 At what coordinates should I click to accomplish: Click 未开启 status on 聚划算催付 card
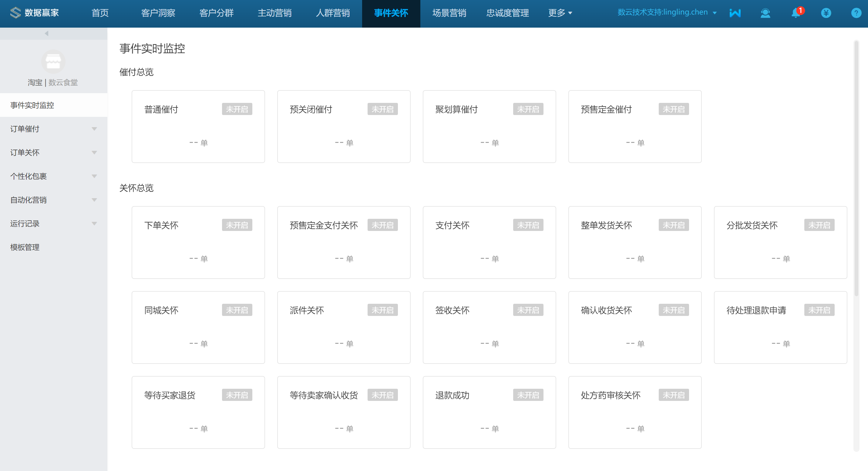pos(528,109)
